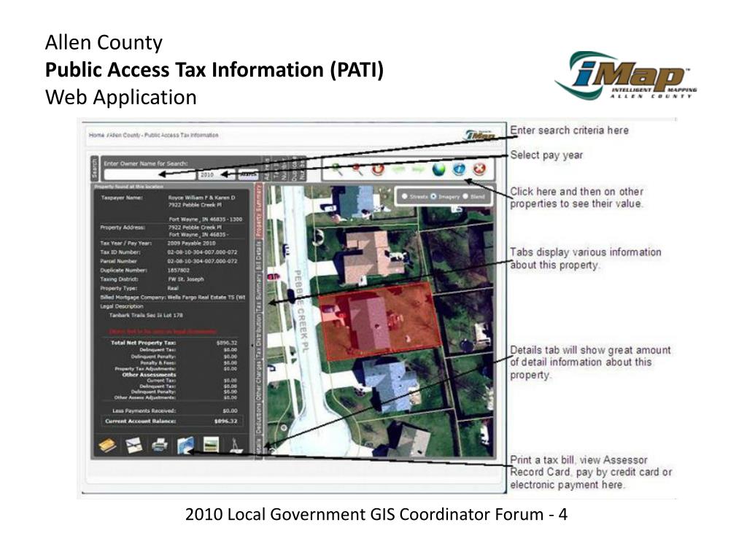Click the red circular pan icon in map toolbar
The width and height of the screenshot is (747, 560).
pos(378,169)
